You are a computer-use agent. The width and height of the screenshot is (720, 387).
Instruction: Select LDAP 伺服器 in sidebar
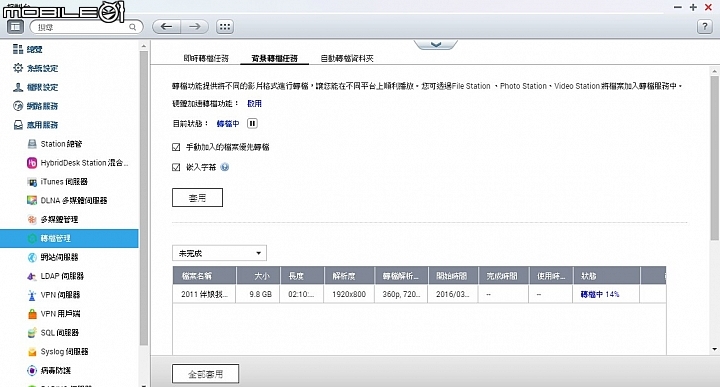(56, 276)
